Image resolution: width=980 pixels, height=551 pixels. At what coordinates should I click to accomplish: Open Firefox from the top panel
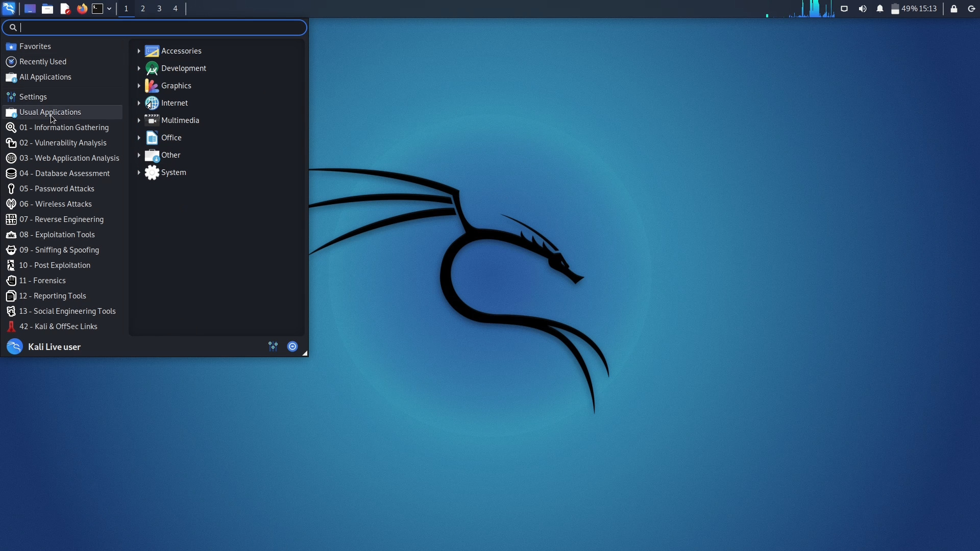pos(82,9)
